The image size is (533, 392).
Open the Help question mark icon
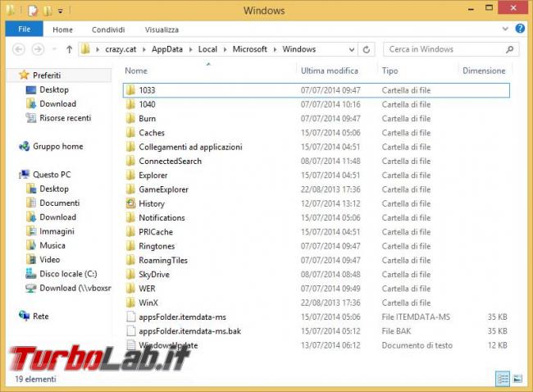pyautogui.click(x=520, y=29)
